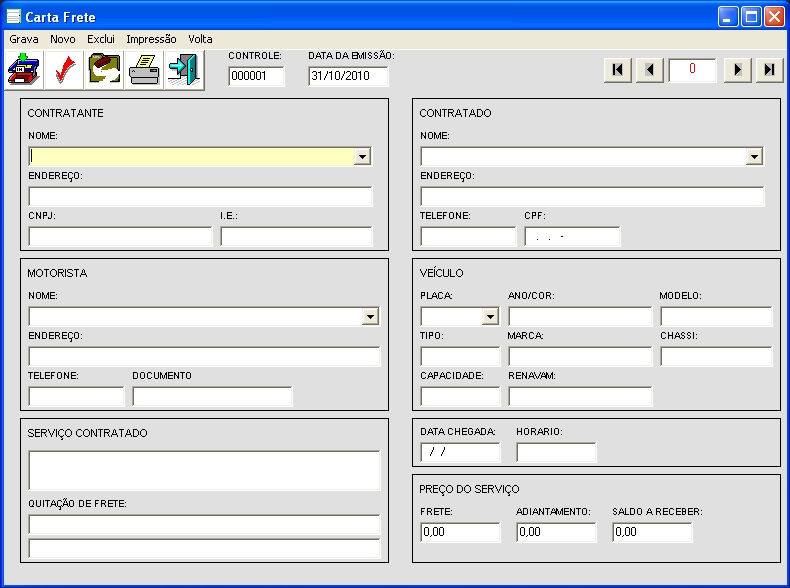Focus the FRETE price field
The width and height of the screenshot is (790, 588).
(460, 533)
